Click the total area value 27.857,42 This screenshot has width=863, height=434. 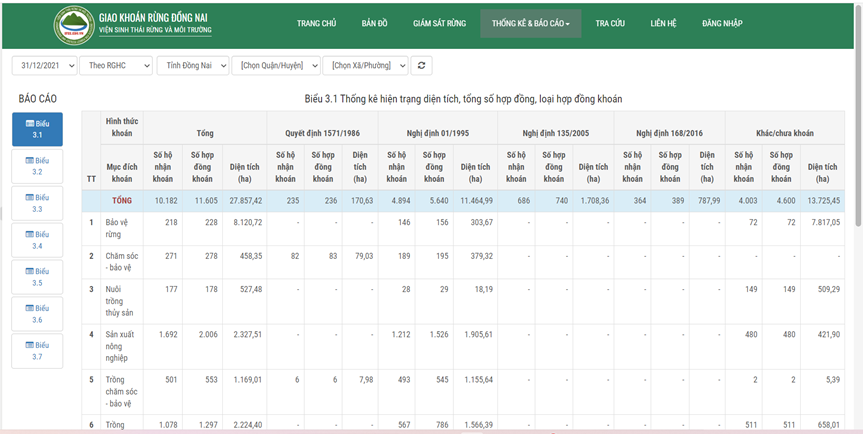pyautogui.click(x=244, y=201)
